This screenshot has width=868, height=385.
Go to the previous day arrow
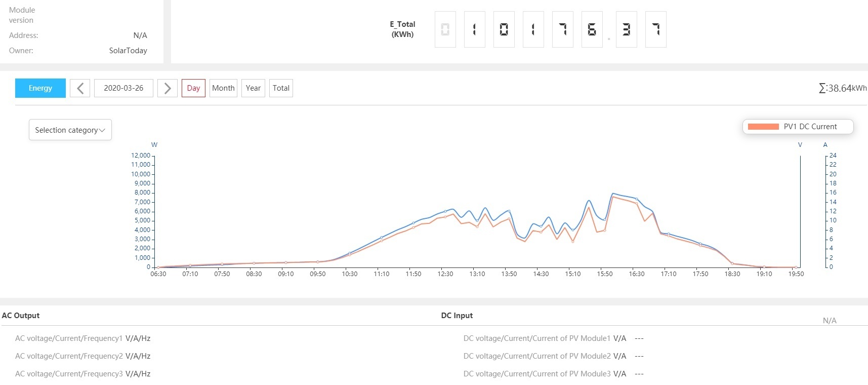[x=80, y=88]
